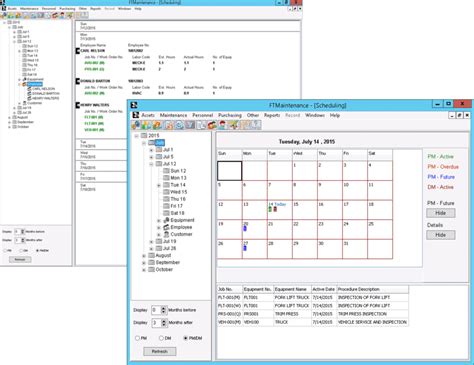Expand the August month node
Image resolution: width=474 pixels, height=365 pixels.
click(144, 256)
